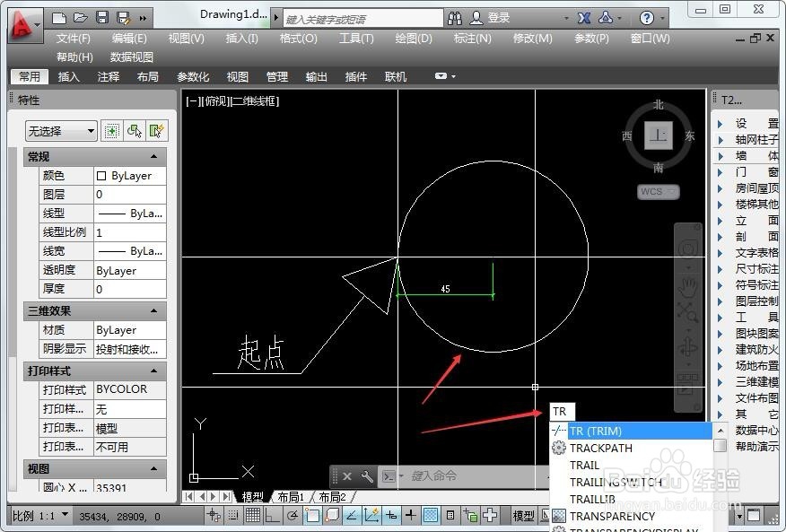Close the command line with X icon

point(347,475)
